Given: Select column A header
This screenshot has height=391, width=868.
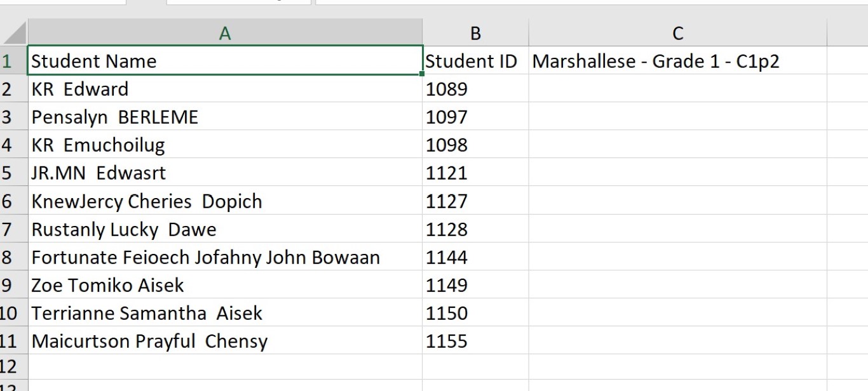Looking at the screenshot, I should point(225,34).
